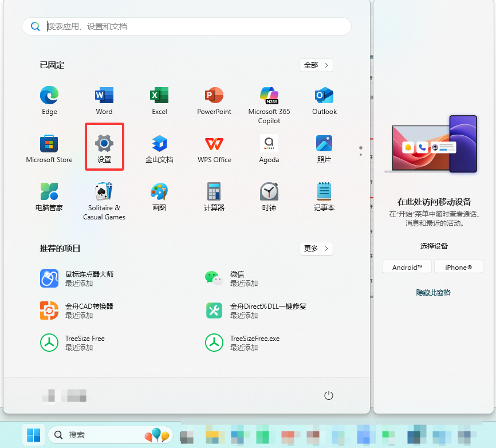Viewport: 496px width, 448px height.
Task: Click the mobile device illustration image
Action: (x=431, y=144)
